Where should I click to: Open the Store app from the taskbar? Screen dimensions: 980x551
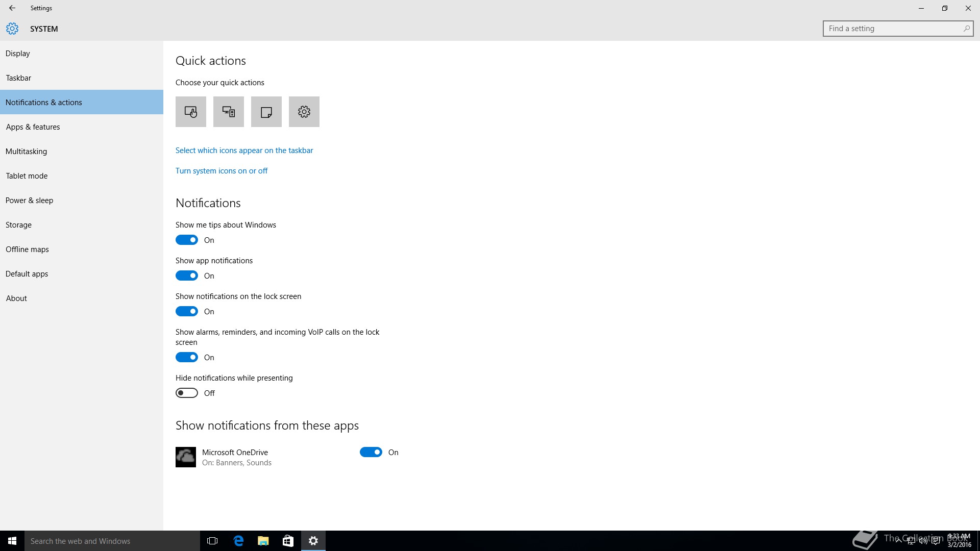[x=288, y=541]
